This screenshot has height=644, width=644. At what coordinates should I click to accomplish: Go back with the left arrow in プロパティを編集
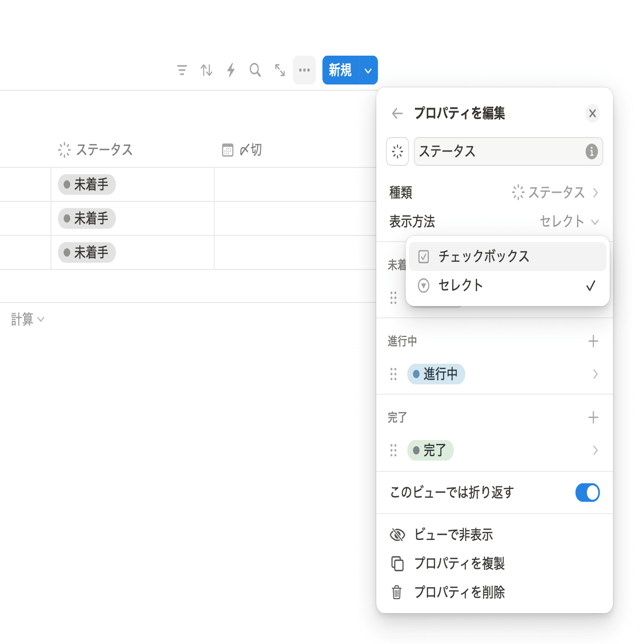pos(397,113)
